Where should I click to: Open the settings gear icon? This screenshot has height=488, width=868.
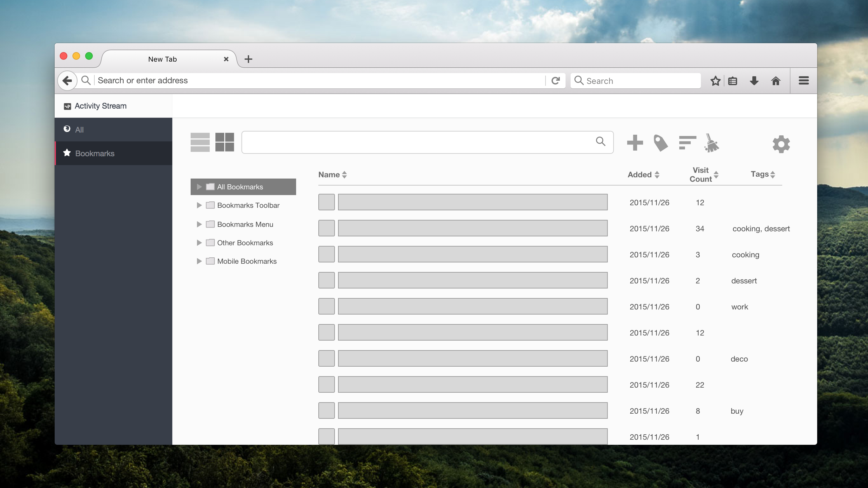781,144
